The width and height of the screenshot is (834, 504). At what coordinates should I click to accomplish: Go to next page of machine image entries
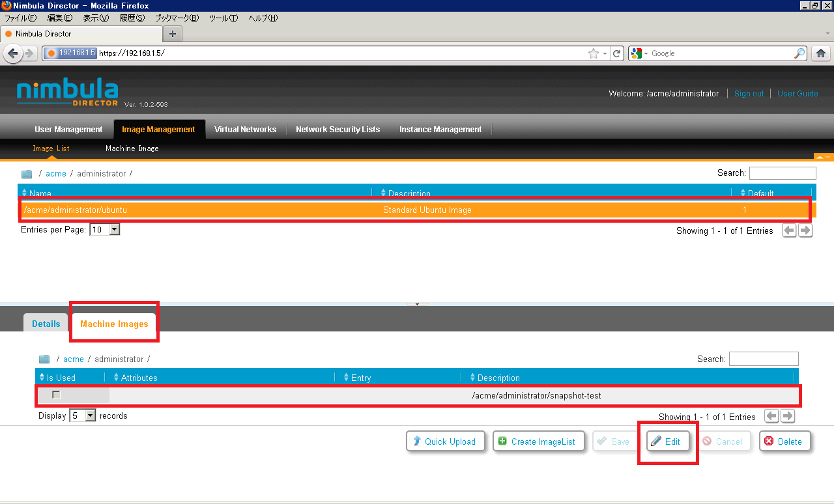point(788,416)
